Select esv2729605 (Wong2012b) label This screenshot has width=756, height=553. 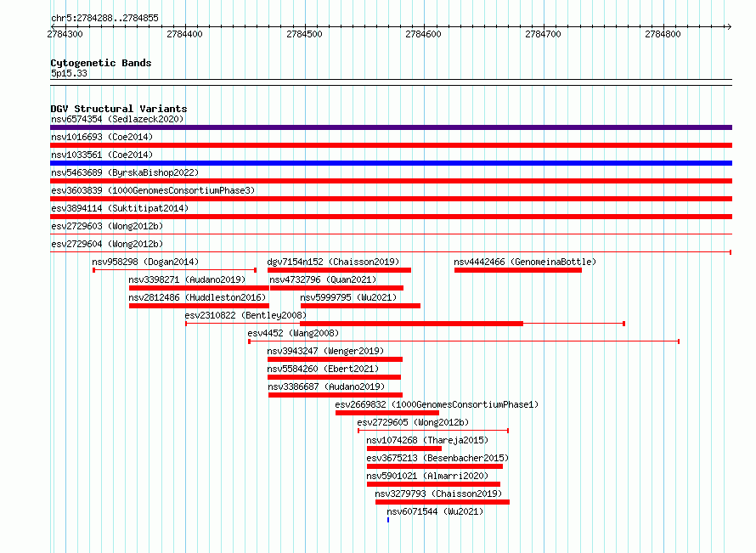click(413, 422)
